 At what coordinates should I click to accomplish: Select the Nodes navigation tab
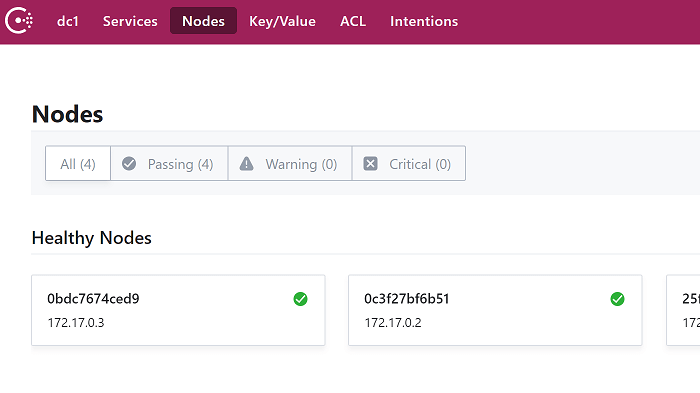click(x=204, y=21)
